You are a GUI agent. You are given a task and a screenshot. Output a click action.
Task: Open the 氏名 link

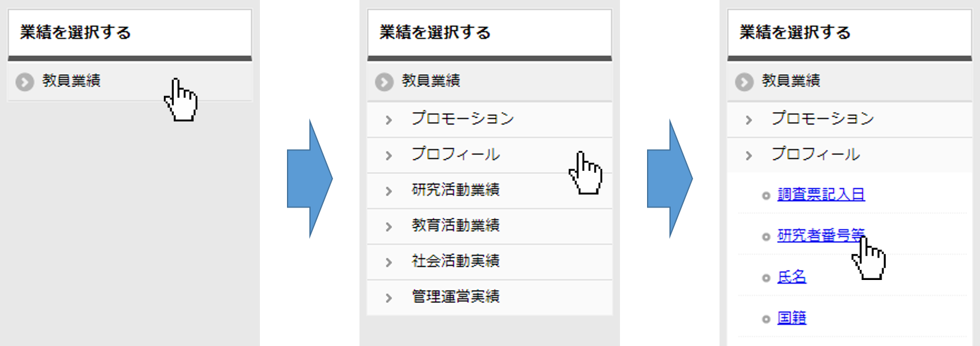coord(791,277)
